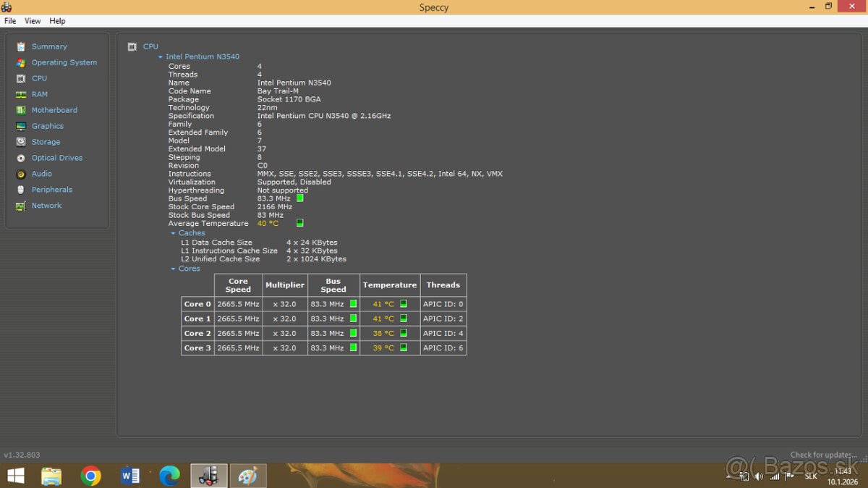The width and height of the screenshot is (868, 488).
Task: Open the View menu
Action: pos(33,20)
